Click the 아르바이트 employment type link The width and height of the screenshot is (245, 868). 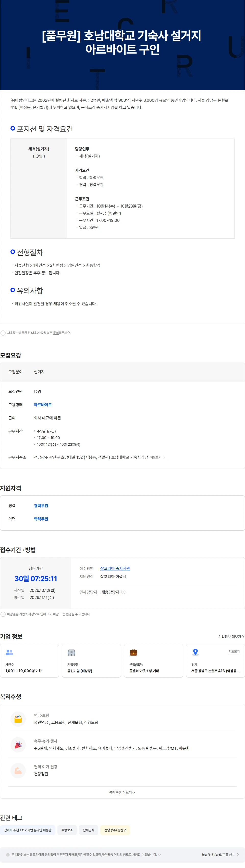coord(43,405)
